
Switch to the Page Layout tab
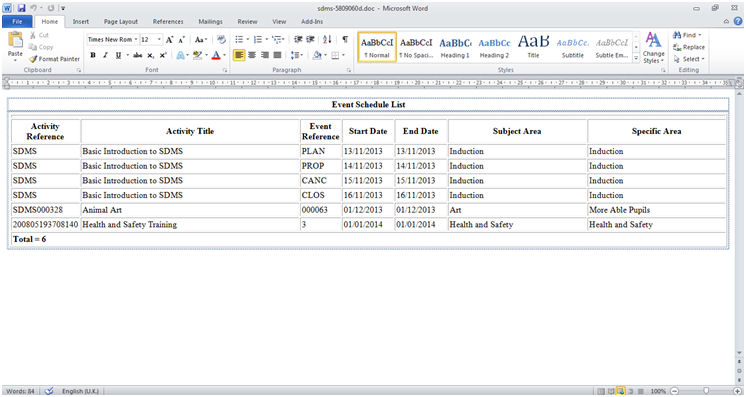pyautogui.click(x=121, y=21)
